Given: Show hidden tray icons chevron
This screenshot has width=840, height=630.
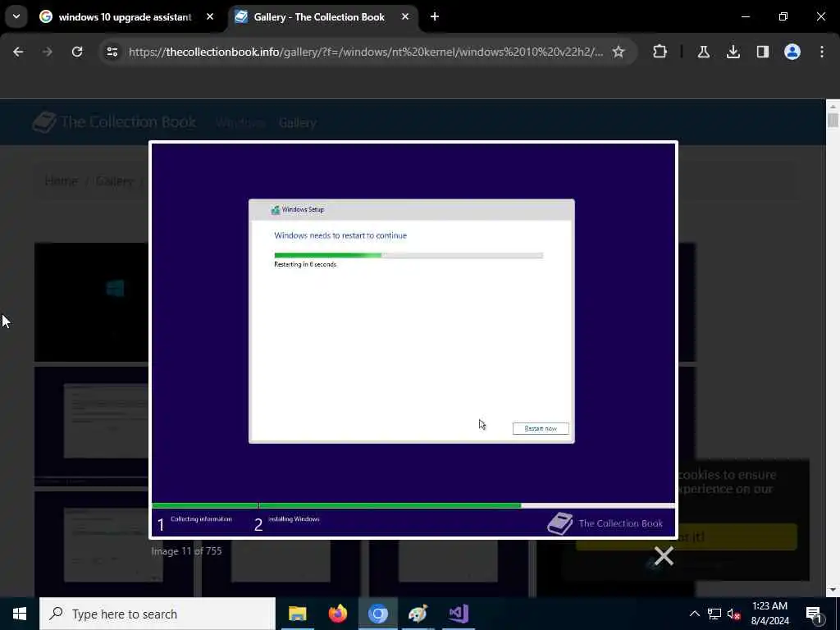Looking at the screenshot, I should [694, 614].
